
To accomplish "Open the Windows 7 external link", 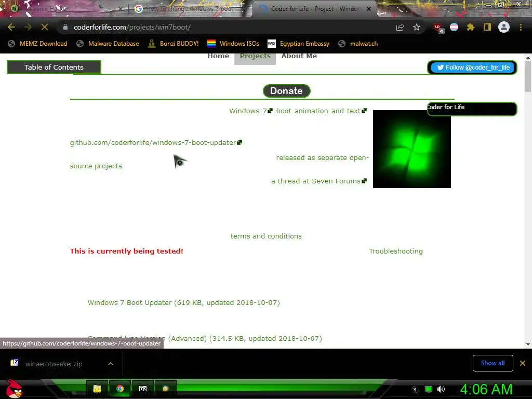I will pyautogui.click(x=250, y=111).
